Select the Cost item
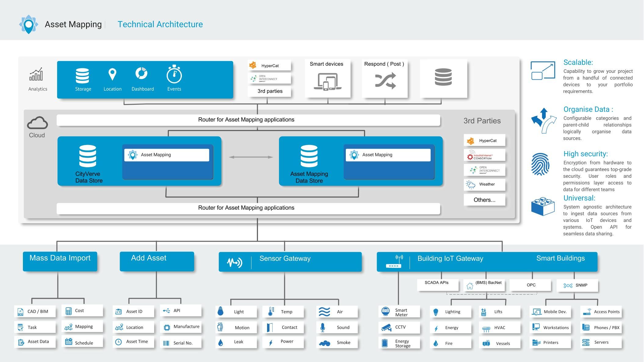The height and width of the screenshot is (362, 644). [x=82, y=311]
